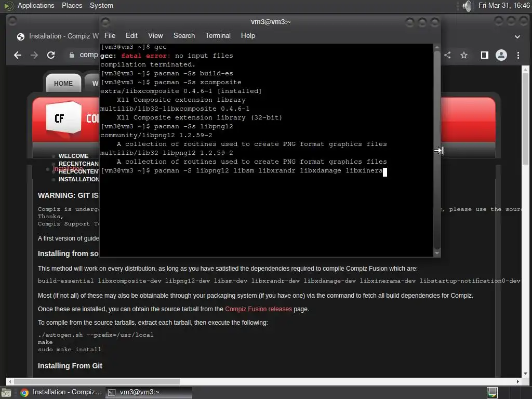Click the browser vertical scrollbar thumb
532x399 pixels.
[525, 119]
